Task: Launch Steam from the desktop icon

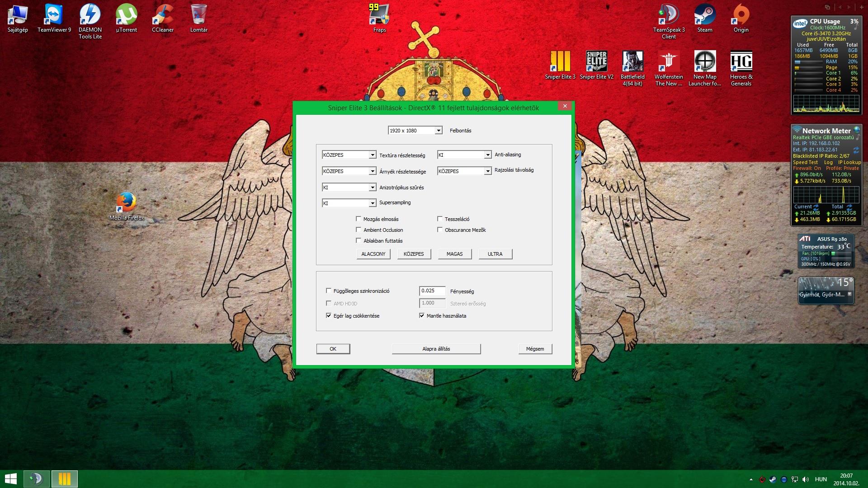Action: point(705,19)
